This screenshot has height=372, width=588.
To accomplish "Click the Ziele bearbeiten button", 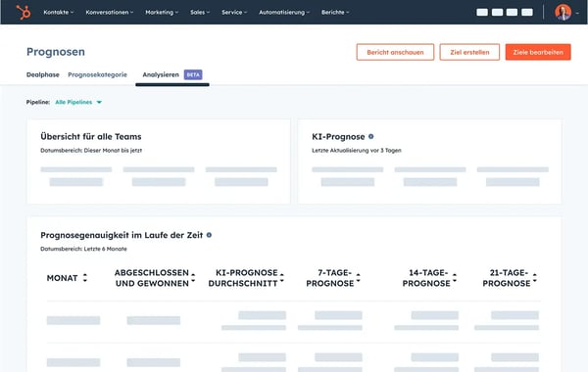I will tap(538, 52).
